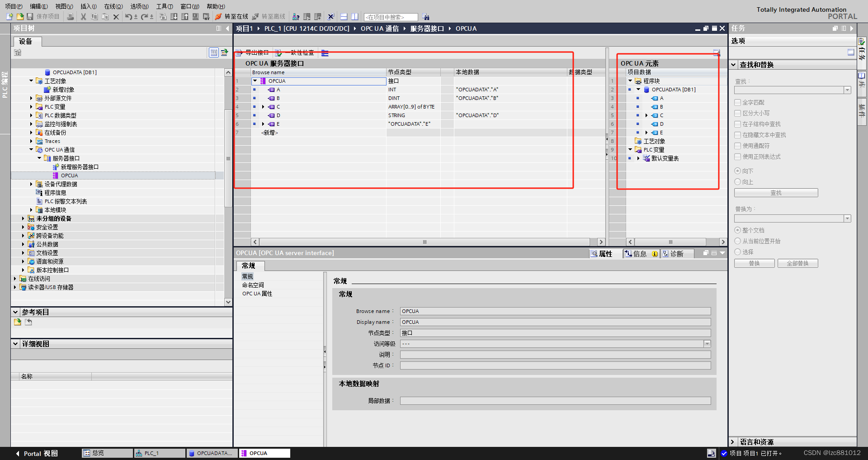The height and width of the screenshot is (460, 868).
Task: Click the Start simulation icon
Action: [196, 17]
